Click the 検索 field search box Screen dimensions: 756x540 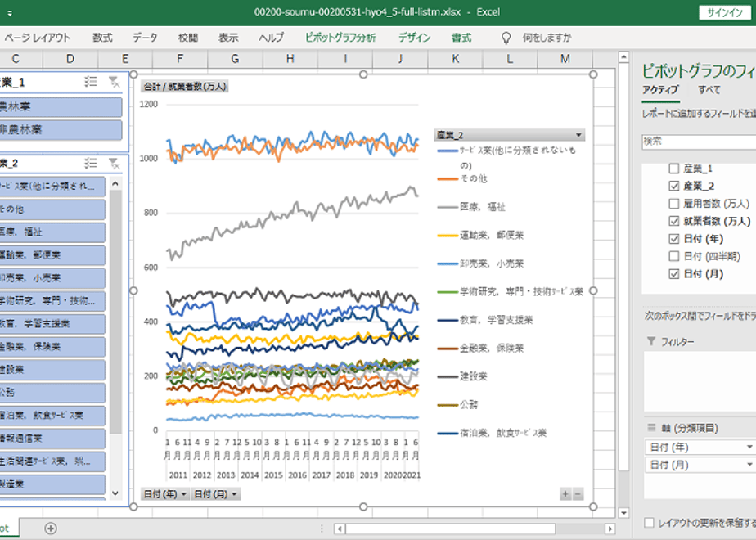coord(699,142)
